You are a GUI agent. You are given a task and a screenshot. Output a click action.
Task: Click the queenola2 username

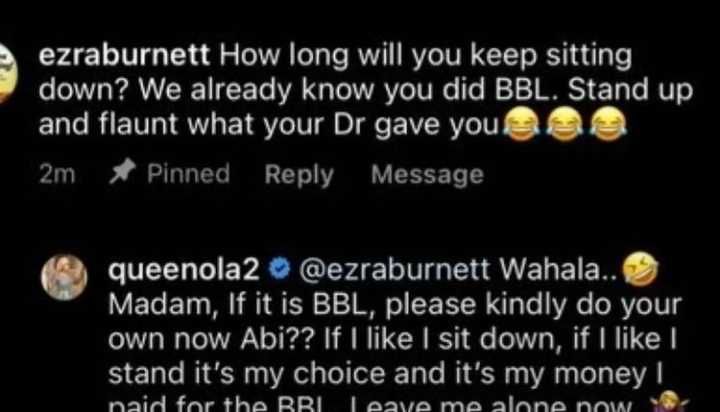(184, 270)
